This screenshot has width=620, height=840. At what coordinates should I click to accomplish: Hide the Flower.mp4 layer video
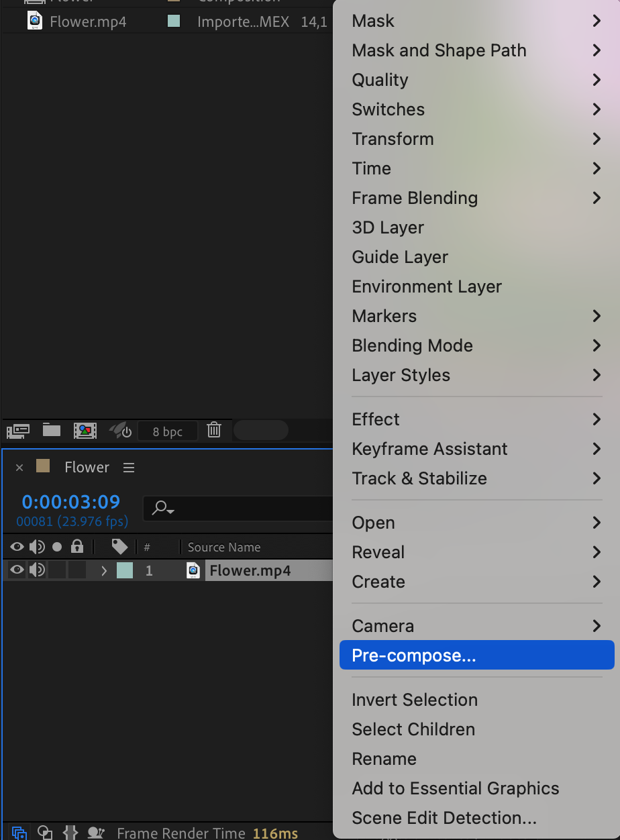coord(17,570)
